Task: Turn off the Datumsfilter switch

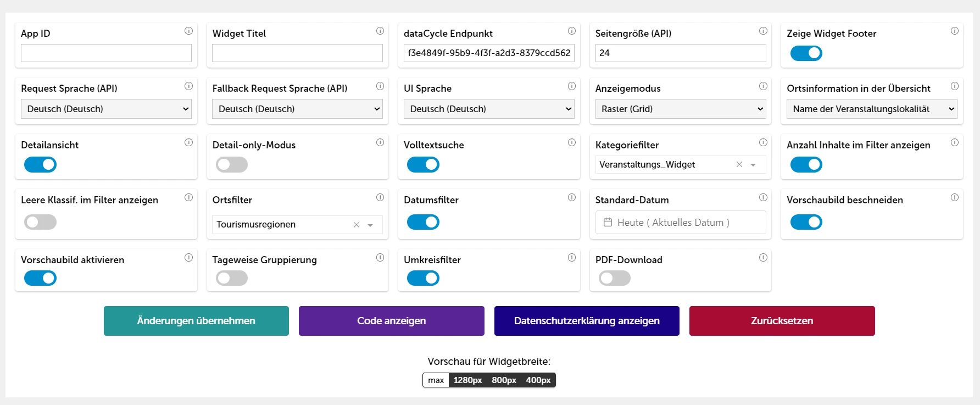Action: (x=423, y=222)
